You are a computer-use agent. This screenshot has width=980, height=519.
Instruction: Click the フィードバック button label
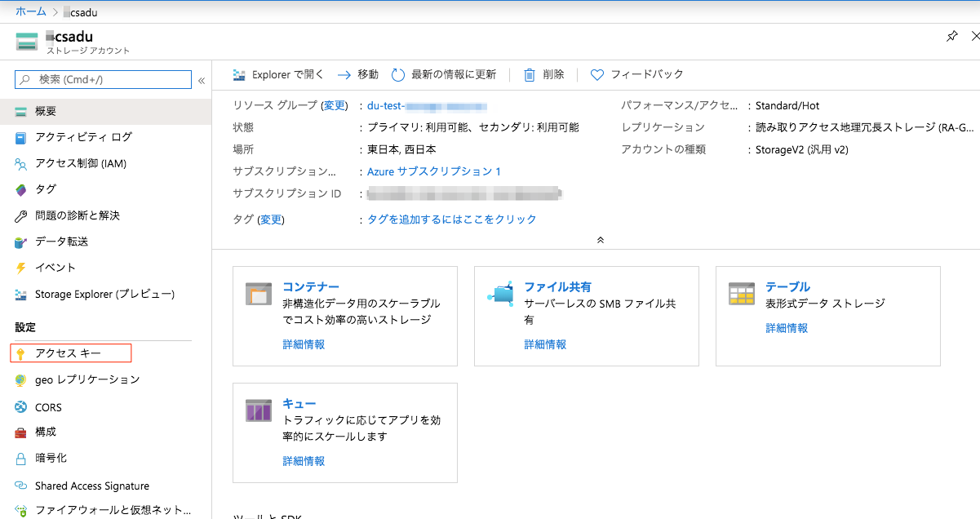pyautogui.click(x=647, y=75)
